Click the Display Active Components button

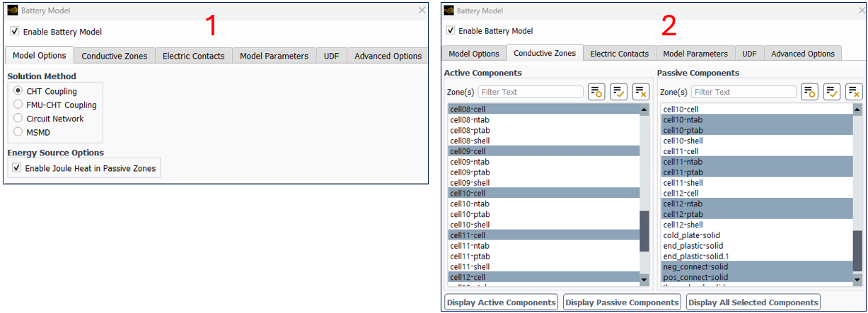[x=501, y=302]
